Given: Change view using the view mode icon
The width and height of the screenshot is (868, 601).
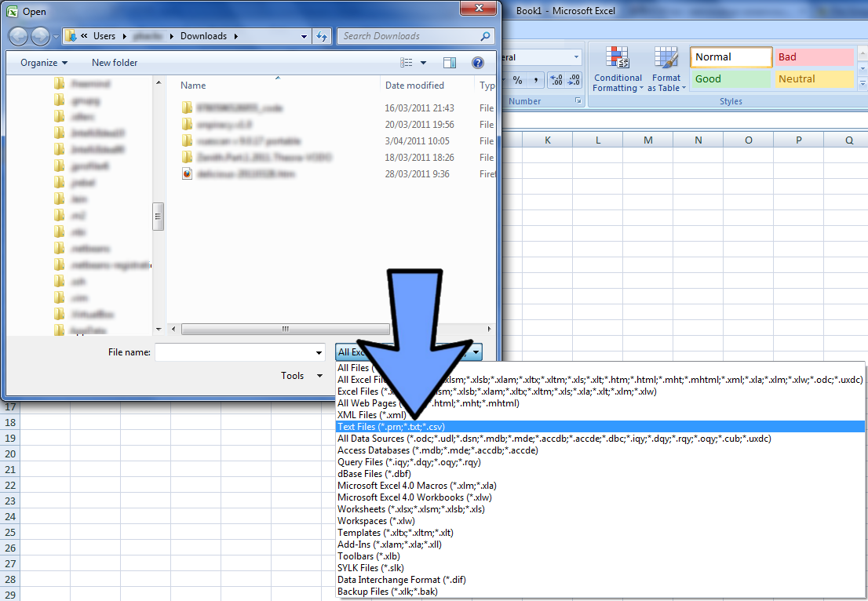Looking at the screenshot, I should point(407,63).
